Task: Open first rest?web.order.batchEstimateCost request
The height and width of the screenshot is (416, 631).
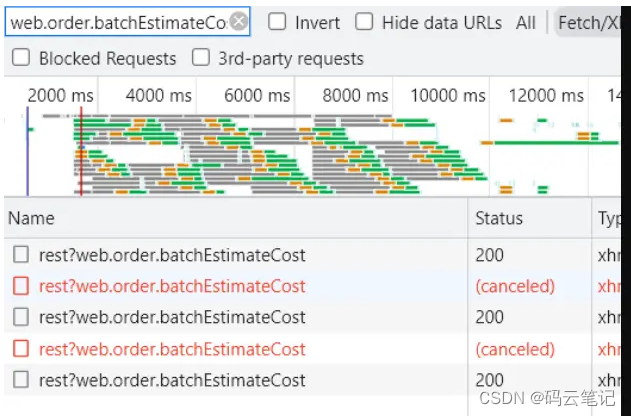Action: point(172,255)
